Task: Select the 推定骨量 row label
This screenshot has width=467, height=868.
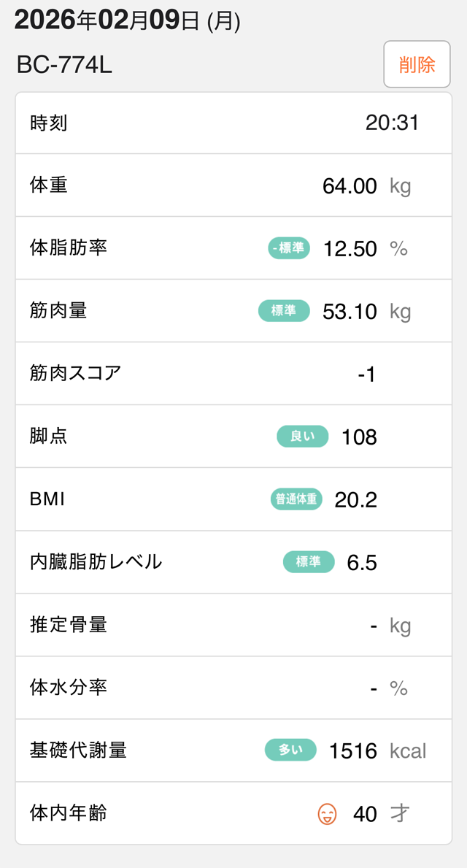Action: (x=69, y=625)
